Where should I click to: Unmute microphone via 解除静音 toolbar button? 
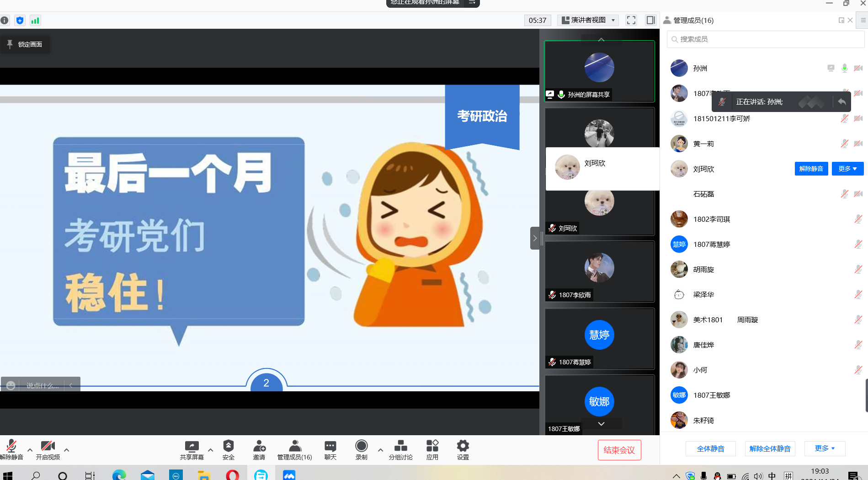(11, 446)
